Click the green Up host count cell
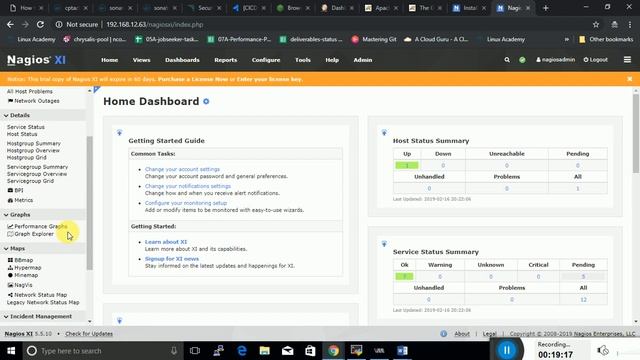Viewport: 640px width, 360px height. click(x=407, y=165)
